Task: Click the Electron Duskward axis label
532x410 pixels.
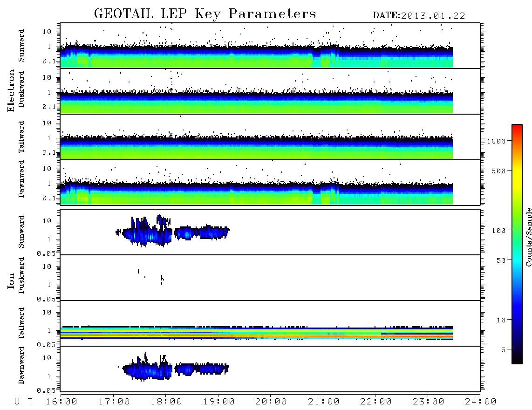Action: pos(21,89)
